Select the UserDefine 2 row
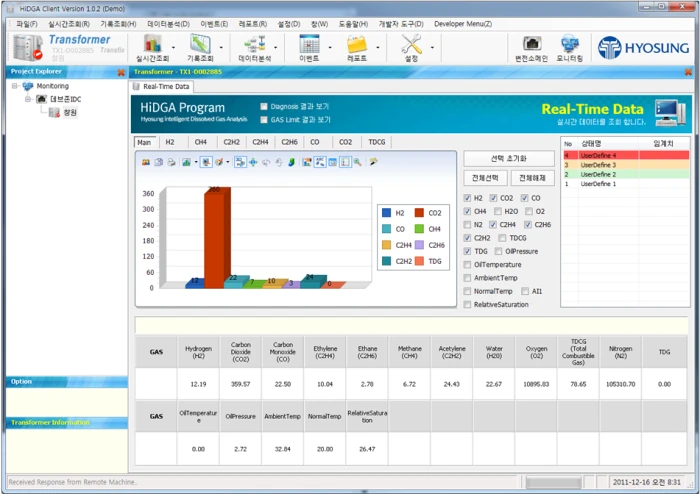This screenshot has width=700, height=494. pos(625,174)
